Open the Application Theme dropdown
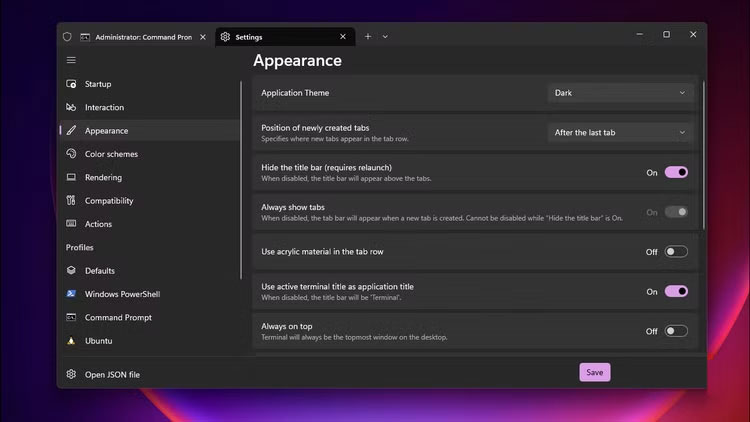750x422 pixels. 621,93
